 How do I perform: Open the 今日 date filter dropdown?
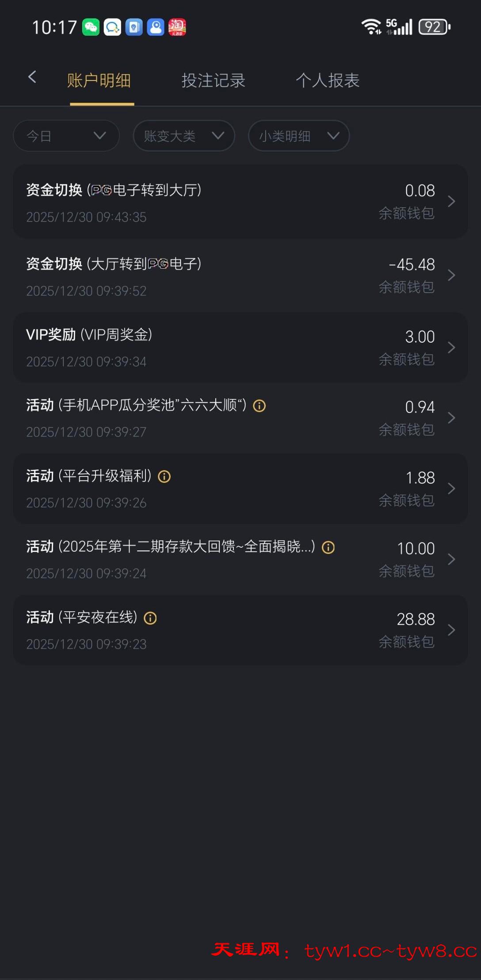coord(66,136)
